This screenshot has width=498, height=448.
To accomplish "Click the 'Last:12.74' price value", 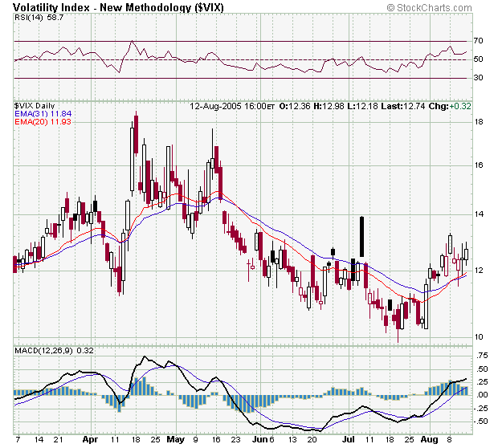I will pos(402,106).
